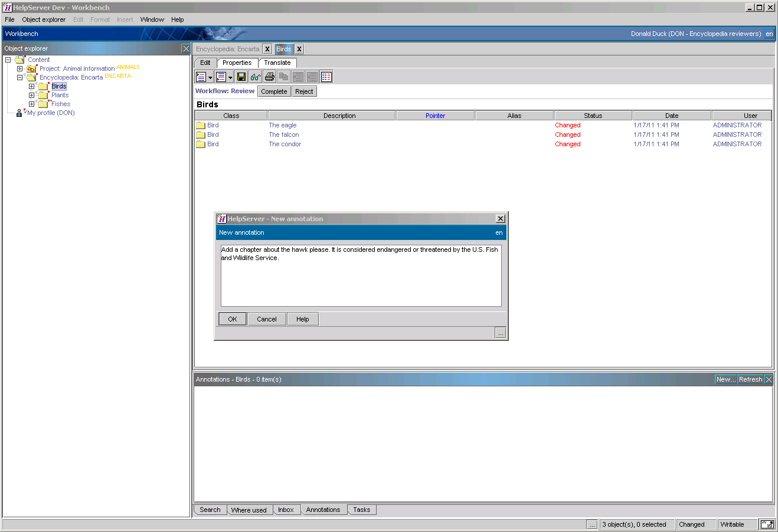The width and height of the screenshot is (778, 532).
Task: Click the folder icon of The condor row
Action: (201, 144)
